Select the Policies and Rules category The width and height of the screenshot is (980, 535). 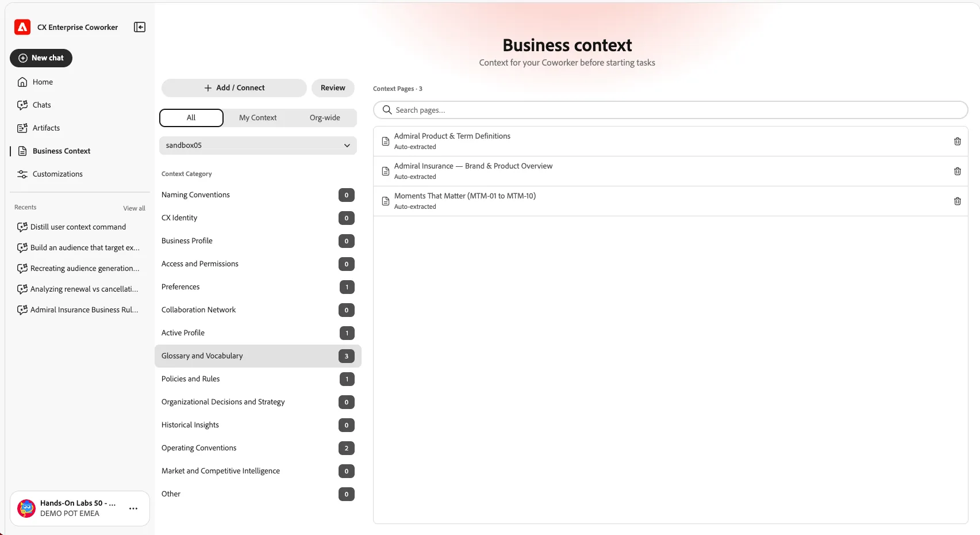point(258,379)
